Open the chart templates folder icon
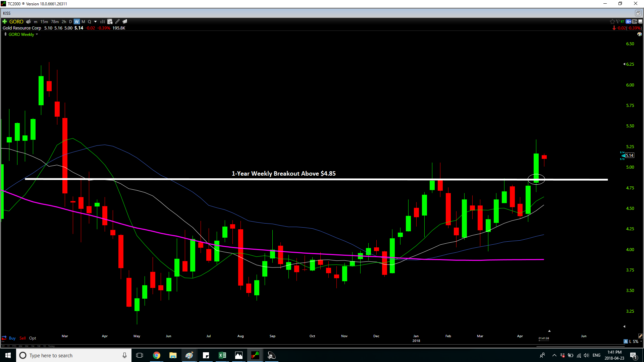The width and height of the screenshot is (644, 362). point(125,21)
